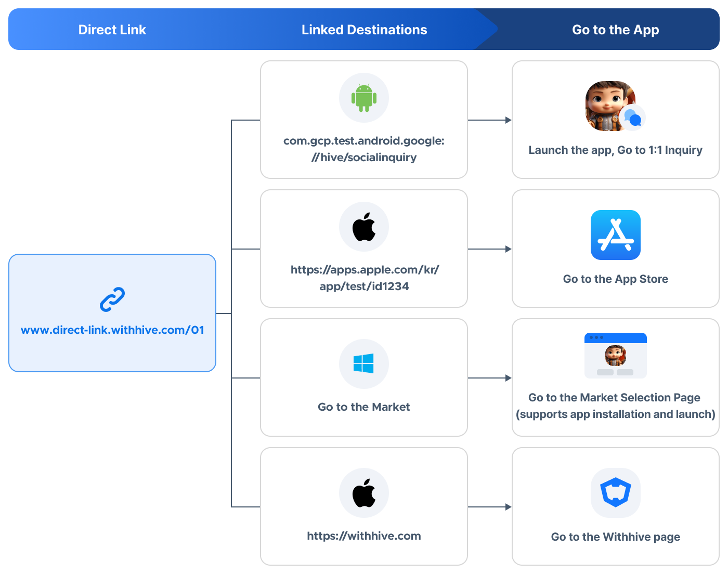Select the com.gcp.test.android.google socialinquiry deep link
This screenshot has width=728, height=574.
364,149
